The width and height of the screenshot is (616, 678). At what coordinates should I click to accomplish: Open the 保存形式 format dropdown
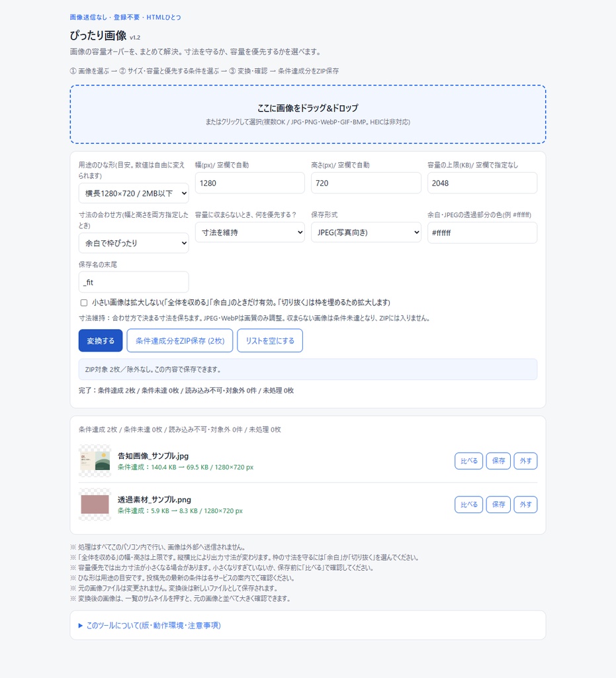366,232
